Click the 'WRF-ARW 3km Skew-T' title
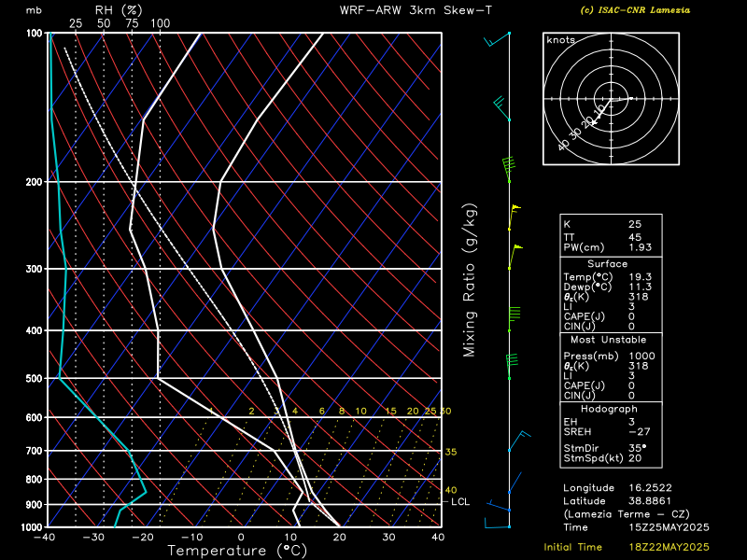The image size is (747, 560). (x=416, y=10)
